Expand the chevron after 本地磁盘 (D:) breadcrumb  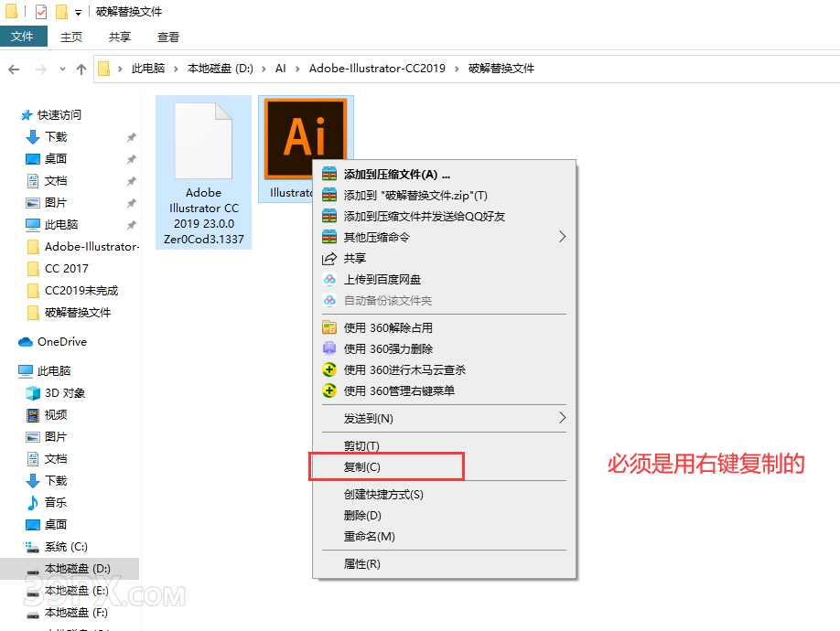click(x=264, y=69)
